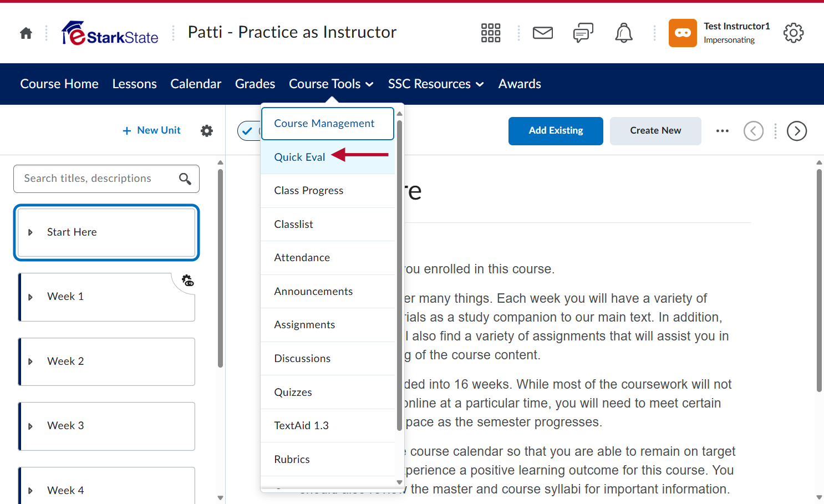Open the SSC Resources dropdown
Viewport: 824px width, 504px height.
click(436, 84)
